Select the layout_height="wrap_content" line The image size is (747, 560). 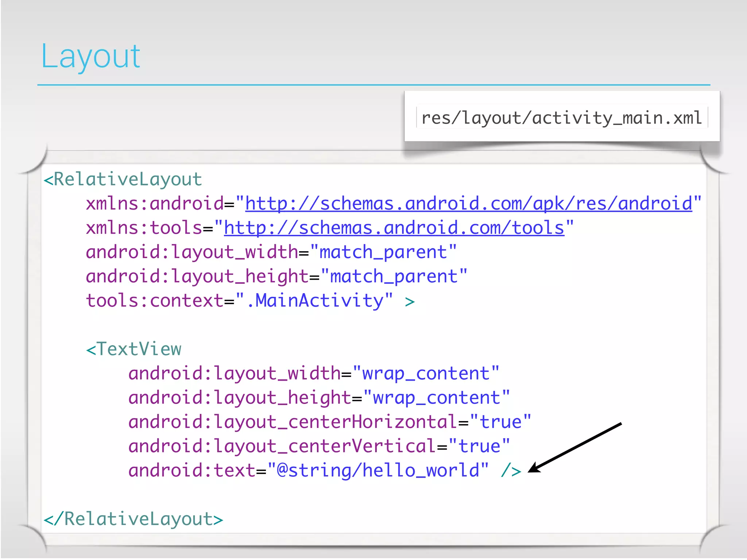pos(319,398)
